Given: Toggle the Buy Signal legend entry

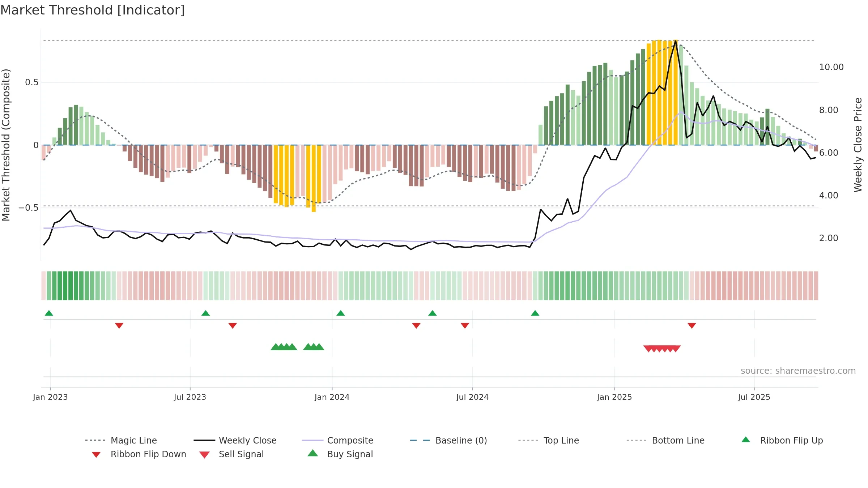Looking at the screenshot, I should (340, 454).
